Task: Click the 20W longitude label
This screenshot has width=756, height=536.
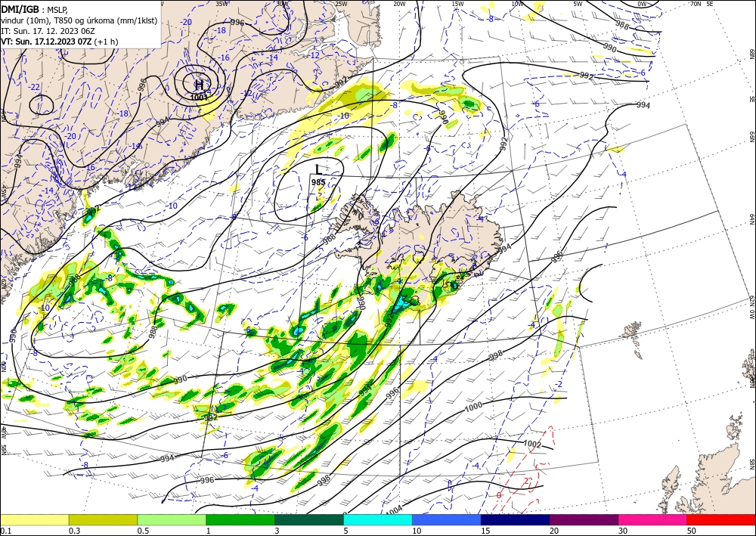Action: 399,4
